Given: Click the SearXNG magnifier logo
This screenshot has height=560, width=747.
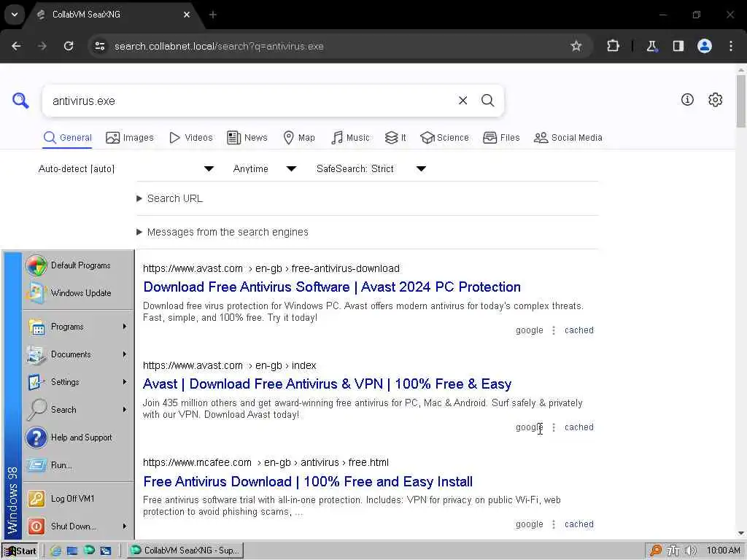Looking at the screenshot, I should [20, 101].
